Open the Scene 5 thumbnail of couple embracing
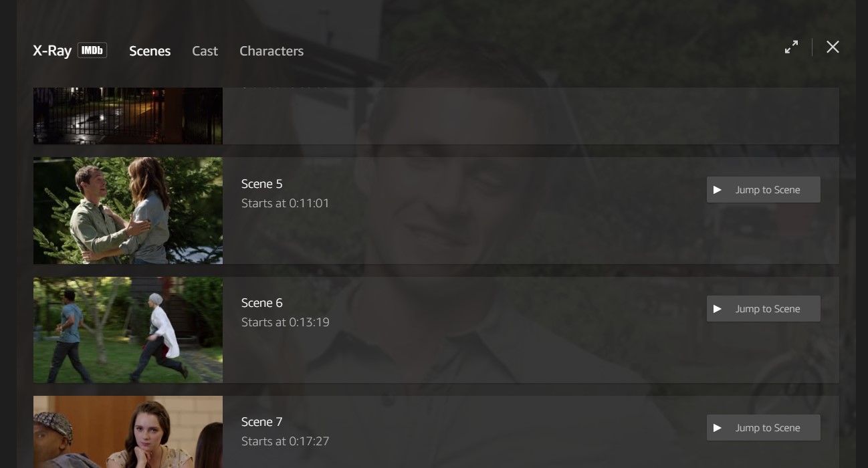The width and height of the screenshot is (868, 468). click(x=128, y=211)
